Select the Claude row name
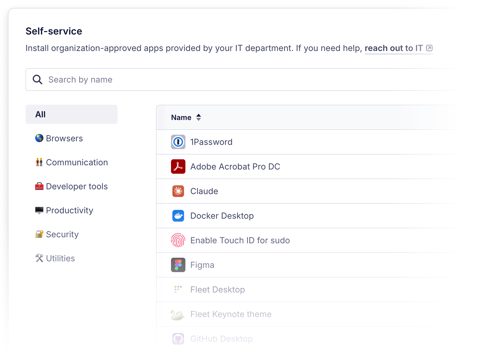Viewport: 480px width, 360px height. click(x=204, y=191)
